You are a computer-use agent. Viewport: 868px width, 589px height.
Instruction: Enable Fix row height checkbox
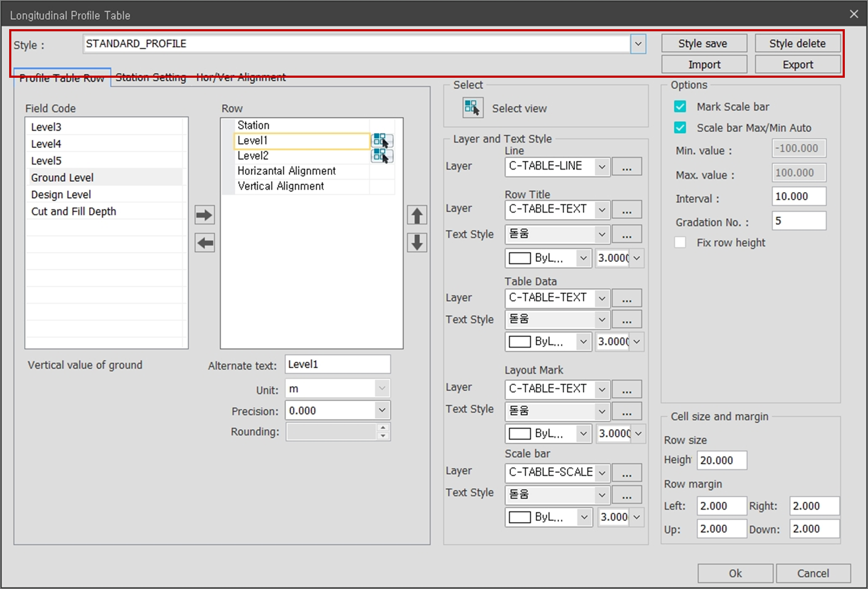coord(680,242)
